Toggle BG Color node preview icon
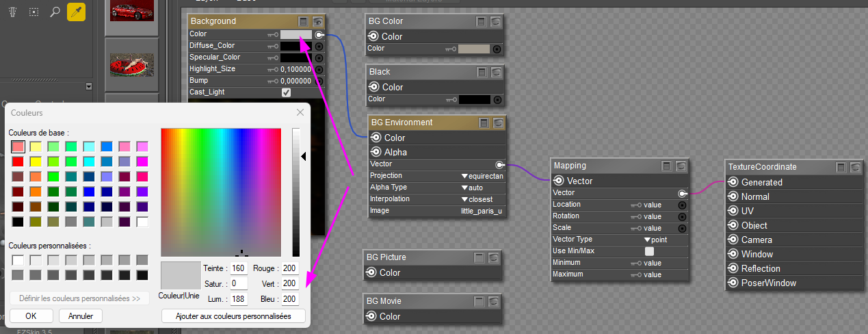Viewport: 868px width, 334px height. [496, 21]
